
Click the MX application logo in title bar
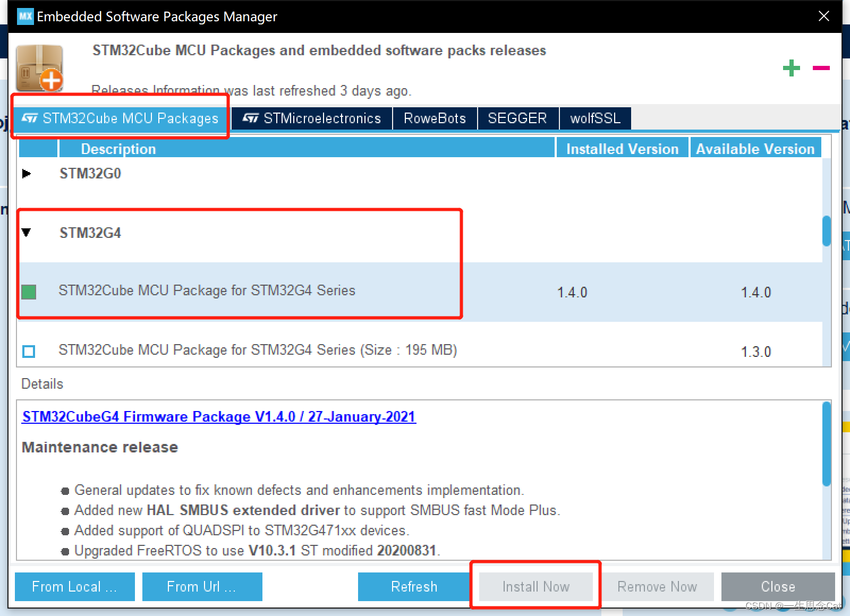25,16
